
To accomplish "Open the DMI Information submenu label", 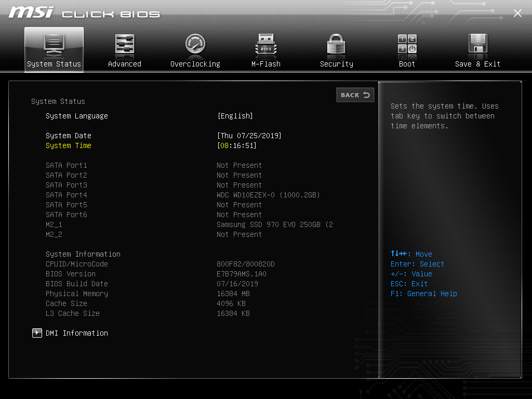I will pyautogui.click(x=77, y=333).
